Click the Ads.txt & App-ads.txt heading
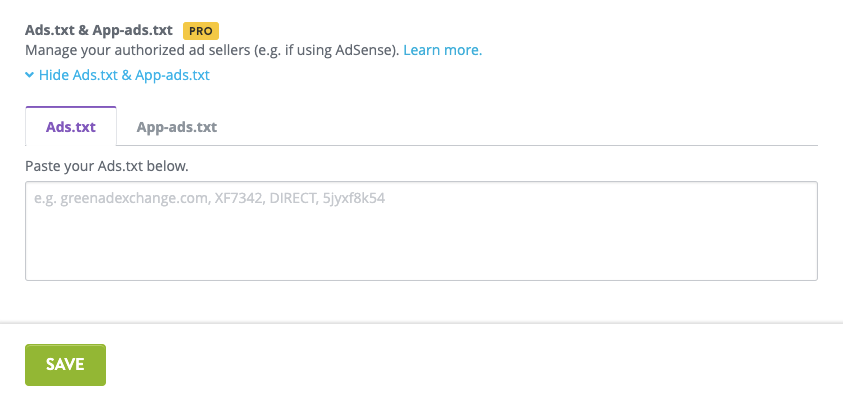 (99, 31)
